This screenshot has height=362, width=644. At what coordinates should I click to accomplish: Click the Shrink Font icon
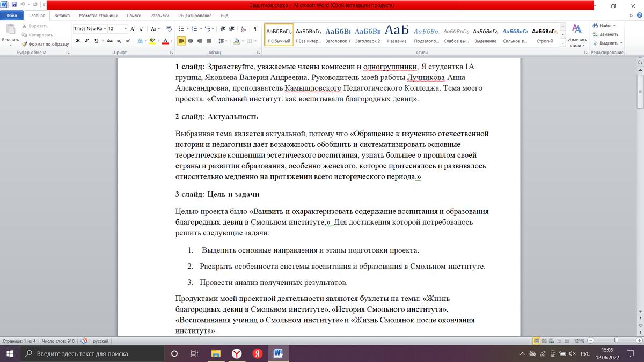coord(142,29)
